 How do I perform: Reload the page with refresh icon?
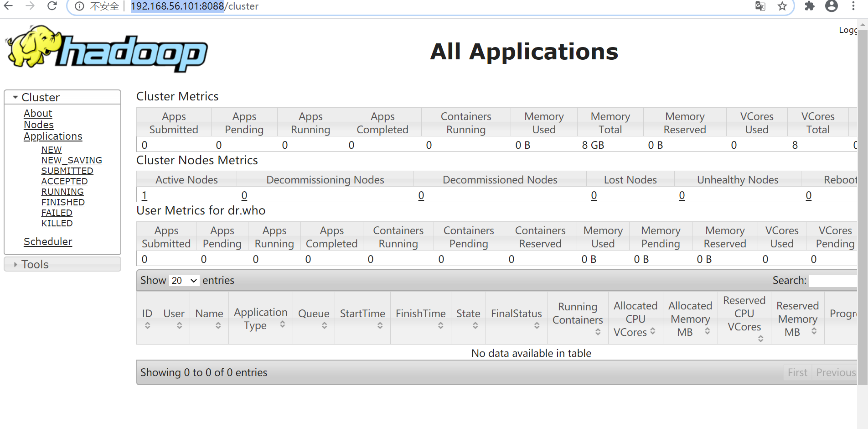click(x=52, y=6)
